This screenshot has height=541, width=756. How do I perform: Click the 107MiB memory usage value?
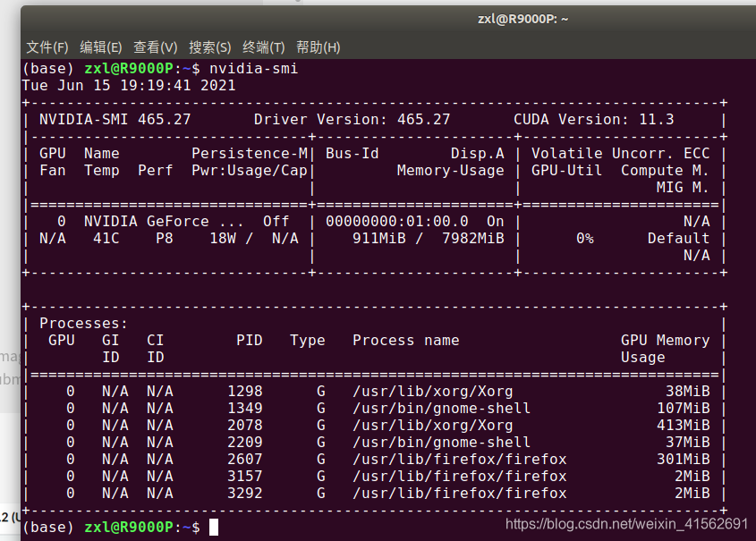(683, 409)
